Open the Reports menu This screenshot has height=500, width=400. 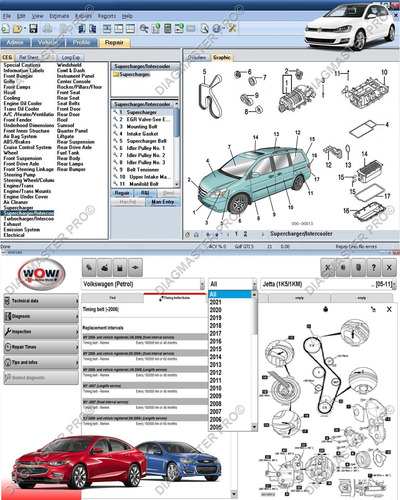(107, 16)
